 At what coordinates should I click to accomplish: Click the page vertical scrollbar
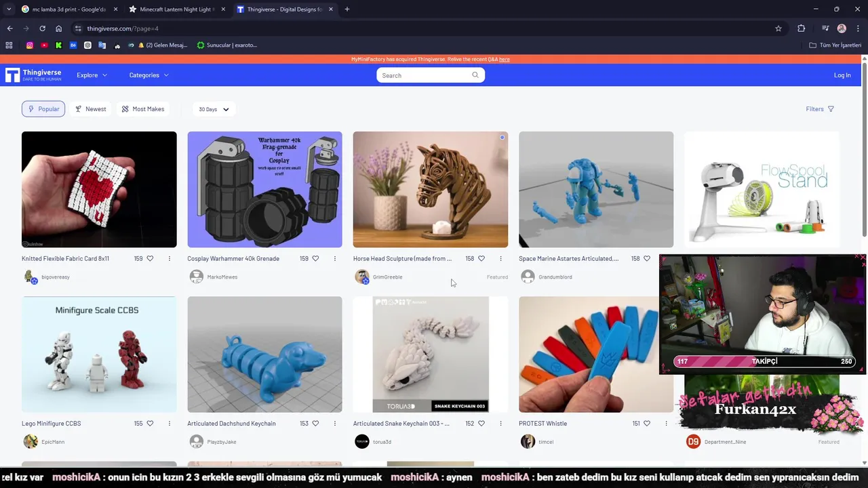click(x=864, y=149)
